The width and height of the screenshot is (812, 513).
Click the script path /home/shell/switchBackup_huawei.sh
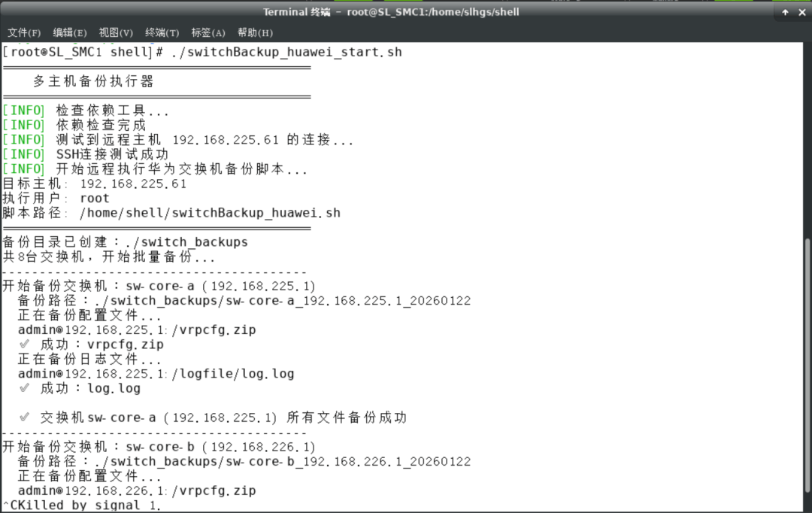coord(210,213)
